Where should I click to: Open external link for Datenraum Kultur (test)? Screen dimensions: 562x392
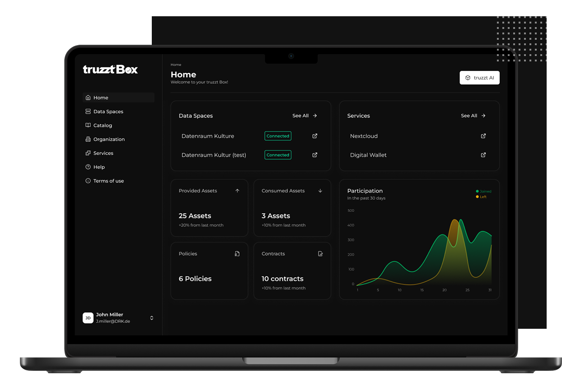point(315,155)
